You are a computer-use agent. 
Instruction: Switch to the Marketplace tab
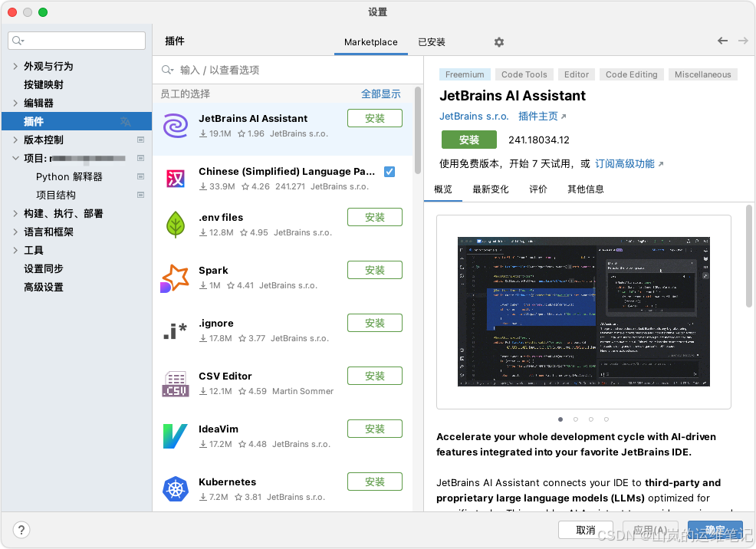(x=371, y=42)
